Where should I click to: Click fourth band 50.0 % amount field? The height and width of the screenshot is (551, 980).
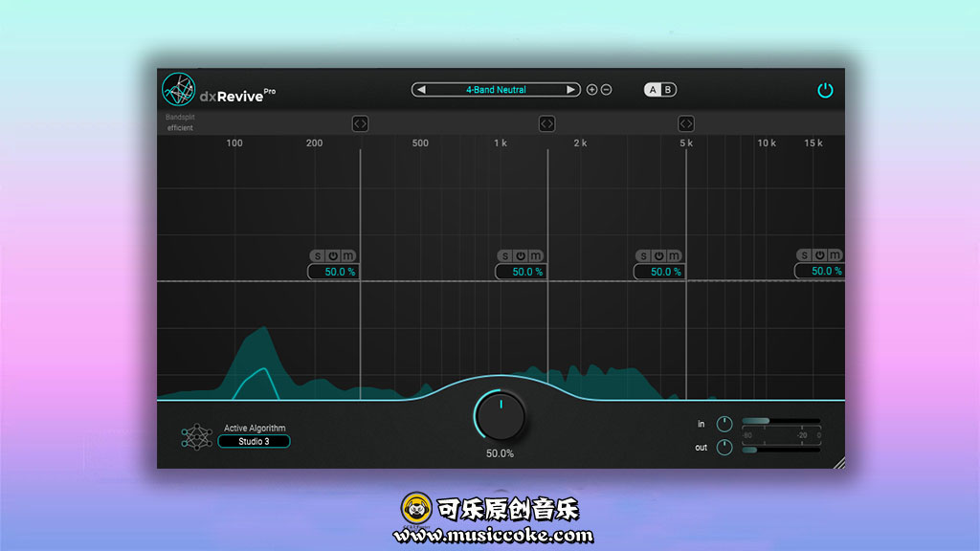click(x=819, y=271)
